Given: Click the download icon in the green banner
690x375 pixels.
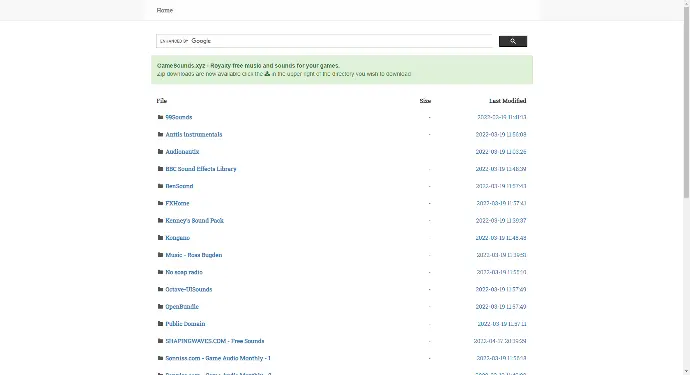Looking at the screenshot, I should click(x=267, y=74).
